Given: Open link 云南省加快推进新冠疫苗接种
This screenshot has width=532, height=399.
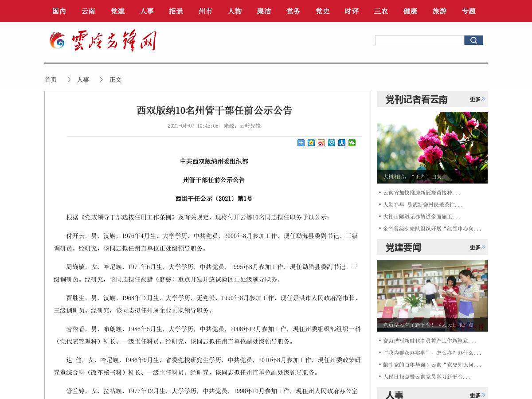Looking at the screenshot, I should pos(422,193).
